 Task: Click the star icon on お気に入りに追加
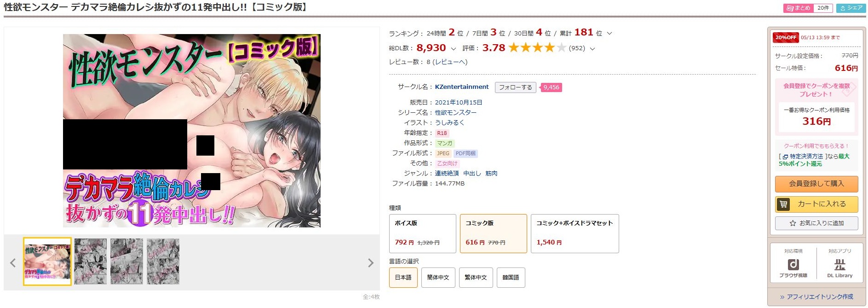pyautogui.click(x=793, y=223)
